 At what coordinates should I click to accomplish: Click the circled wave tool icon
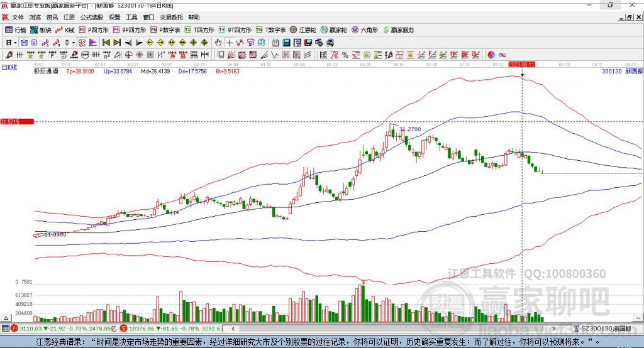click(x=85, y=55)
